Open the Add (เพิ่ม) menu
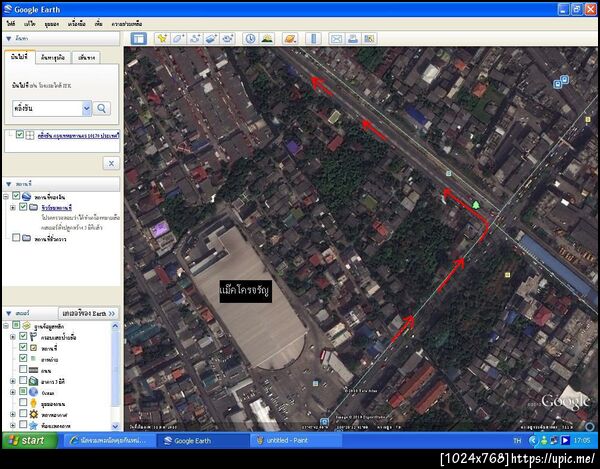 click(98, 24)
